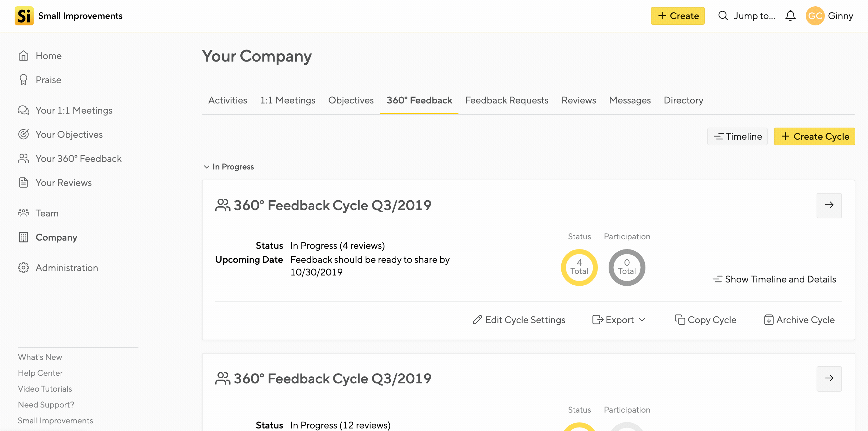The width and height of the screenshot is (868, 431).
Task: Click Archive Cycle
Action: pos(799,320)
